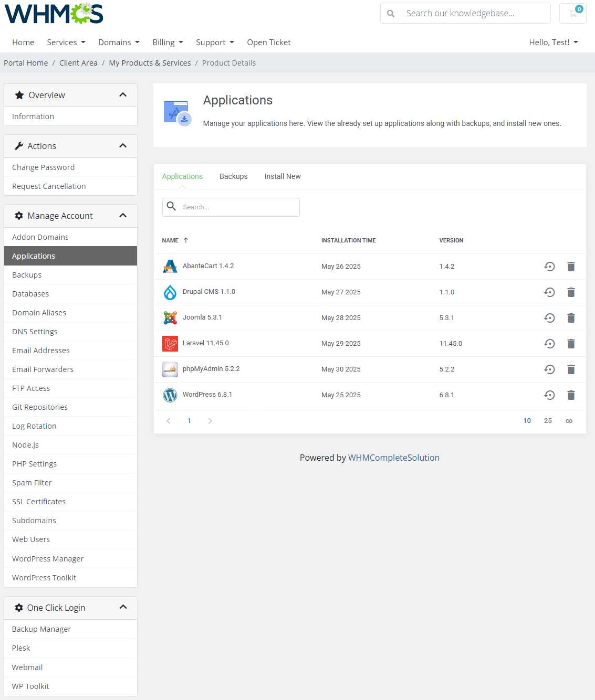Click My Products & Services breadcrumb
The height and width of the screenshot is (700, 595).
click(150, 63)
